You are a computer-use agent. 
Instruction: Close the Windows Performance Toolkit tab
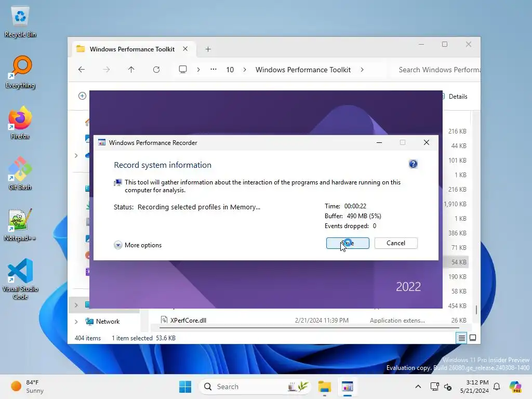pyautogui.click(x=185, y=49)
